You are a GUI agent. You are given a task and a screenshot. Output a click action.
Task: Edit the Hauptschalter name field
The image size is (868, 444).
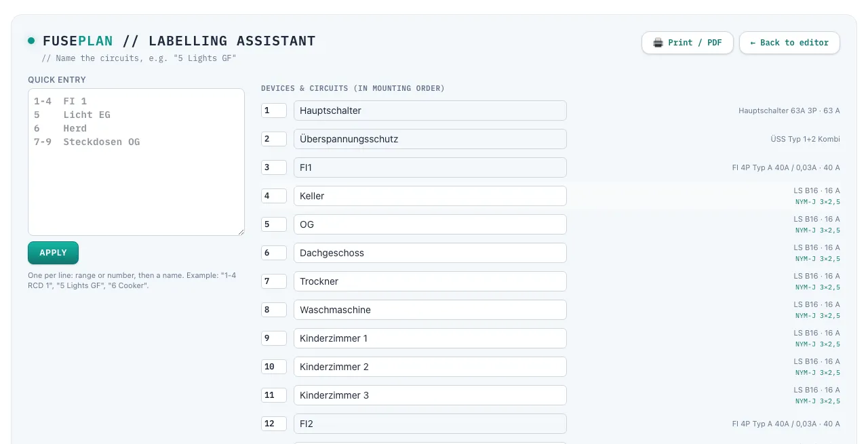[x=430, y=110]
